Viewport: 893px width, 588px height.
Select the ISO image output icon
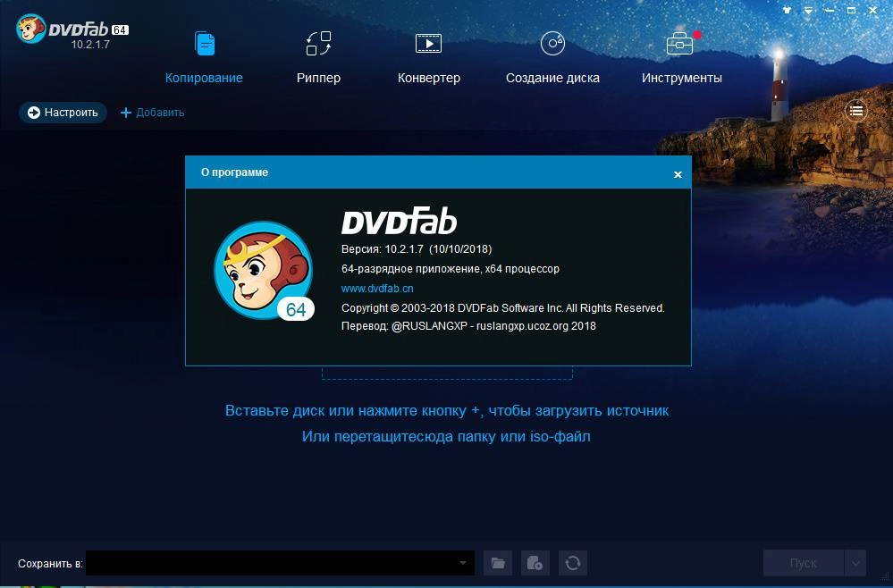click(x=535, y=563)
